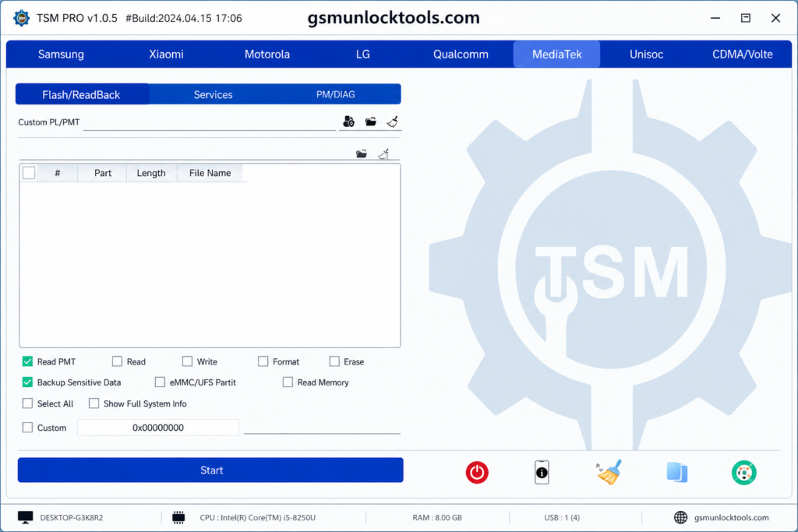Enable Show Full System Info
This screenshot has height=532, width=798.
(94, 403)
